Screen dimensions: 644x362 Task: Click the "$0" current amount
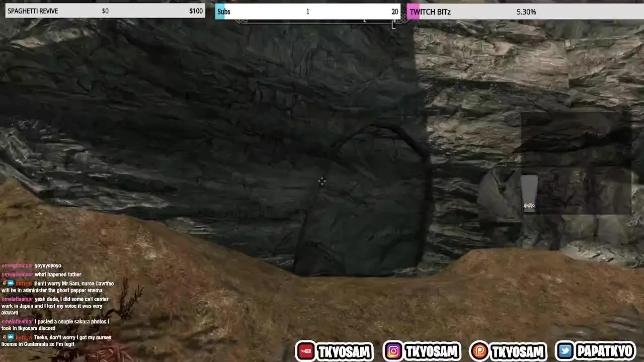click(105, 11)
